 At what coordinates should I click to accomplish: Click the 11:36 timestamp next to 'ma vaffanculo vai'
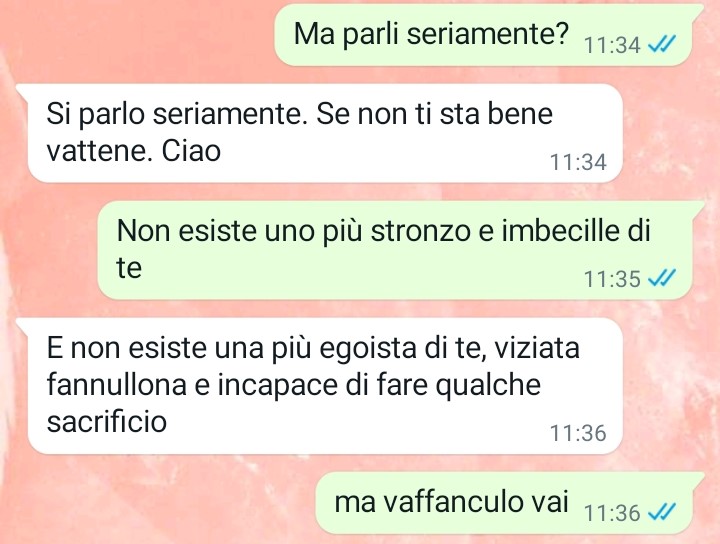click(612, 512)
